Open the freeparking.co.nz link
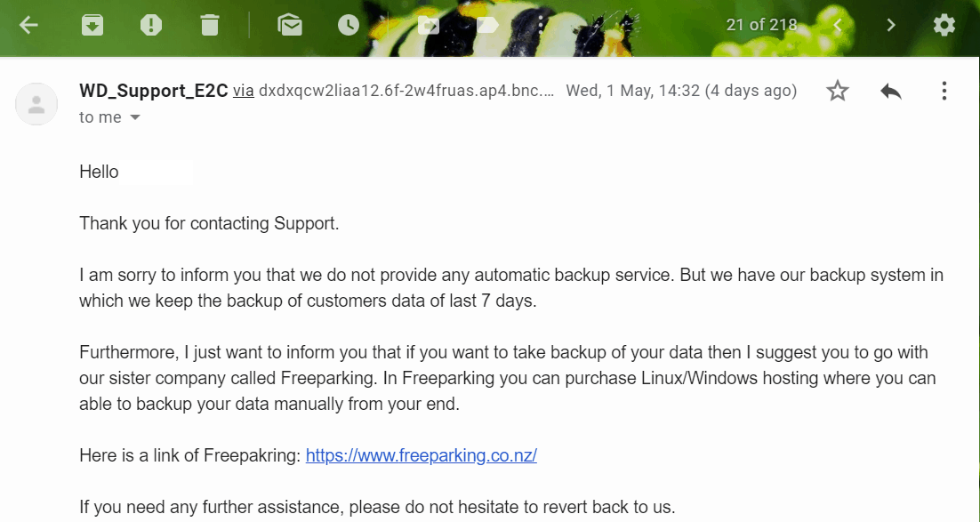This screenshot has width=980, height=522. pos(422,455)
